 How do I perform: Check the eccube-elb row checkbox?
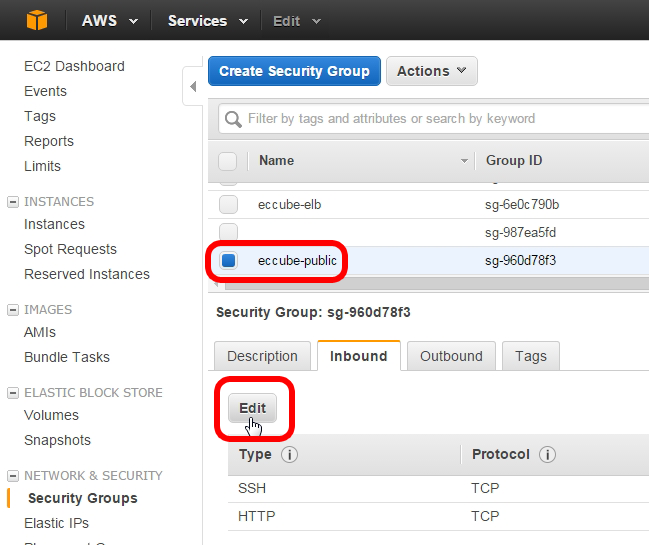point(228,204)
